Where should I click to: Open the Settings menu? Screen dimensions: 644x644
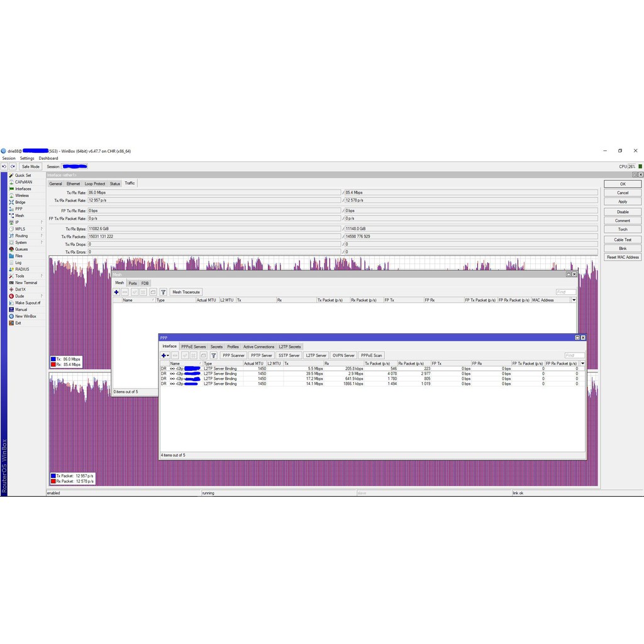click(x=27, y=158)
